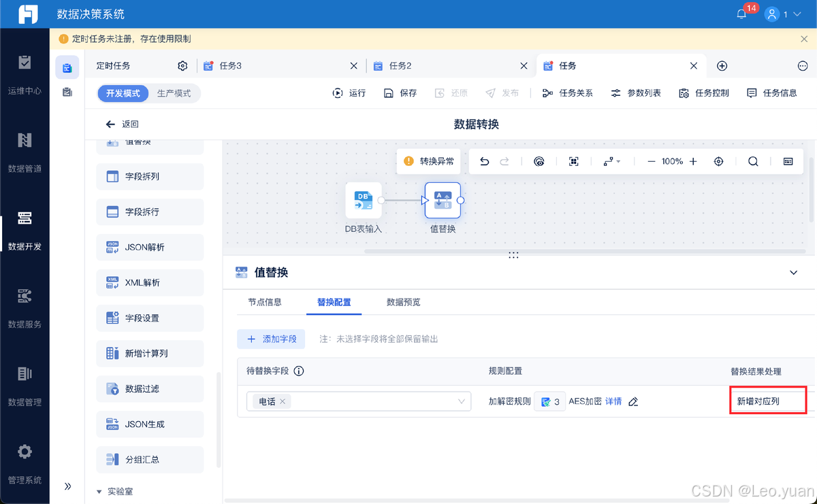The width and height of the screenshot is (817, 504).
Task: Close the 任务3 tab
Action: (353, 66)
